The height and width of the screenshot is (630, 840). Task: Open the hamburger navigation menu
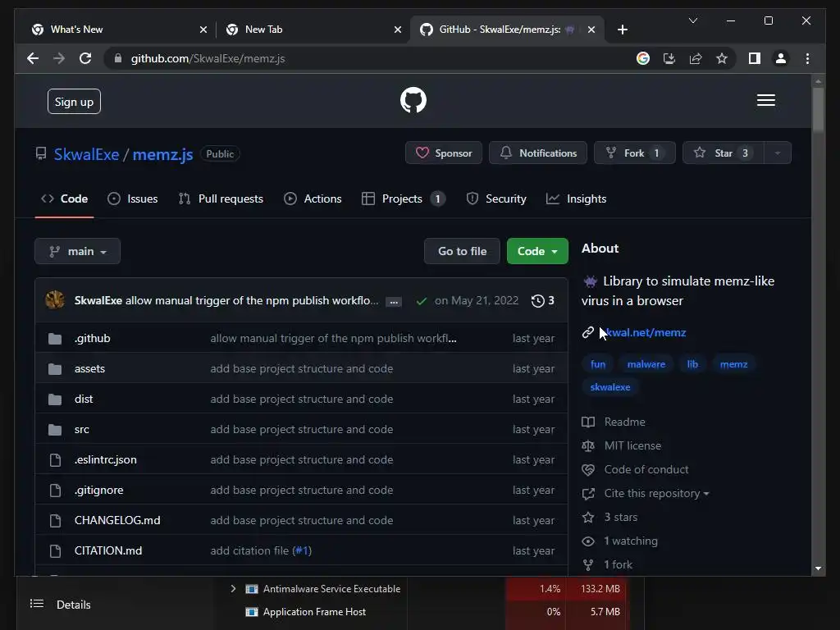pyautogui.click(x=765, y=100)
